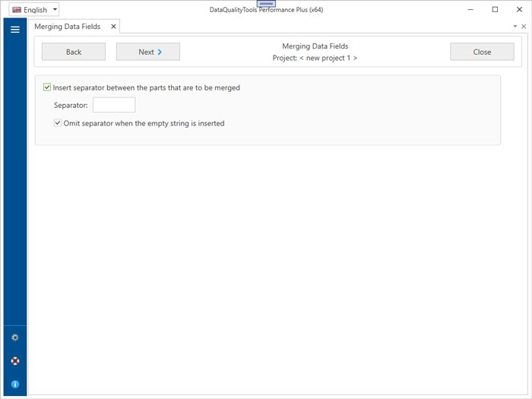Click into the Separator text field
The image size is (532, 399).
[x=114, y=105]
